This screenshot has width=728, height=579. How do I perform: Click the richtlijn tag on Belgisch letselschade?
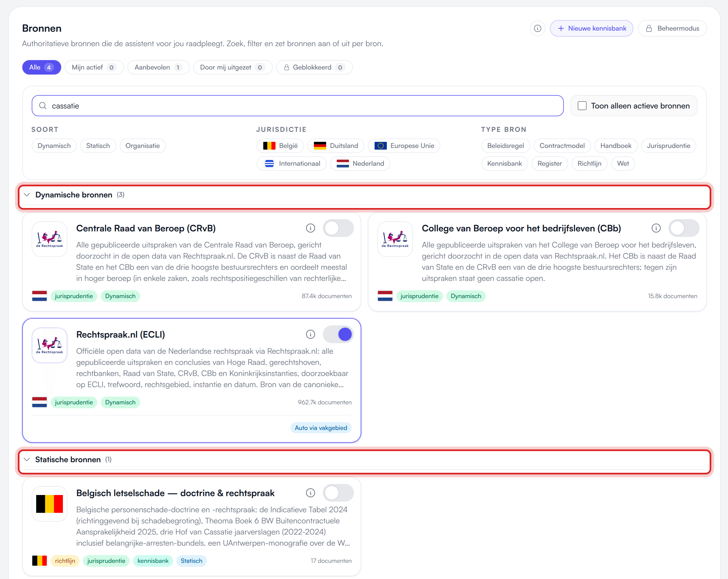(x=65, y=561)
